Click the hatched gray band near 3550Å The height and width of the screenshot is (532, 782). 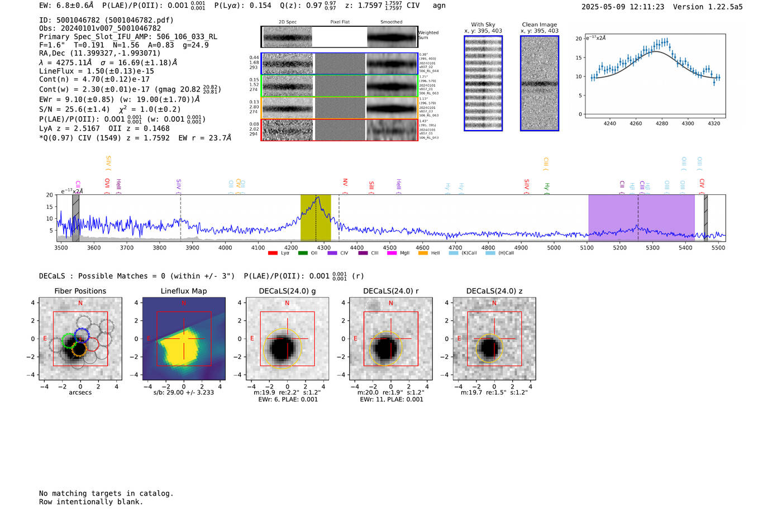point(75,218)
